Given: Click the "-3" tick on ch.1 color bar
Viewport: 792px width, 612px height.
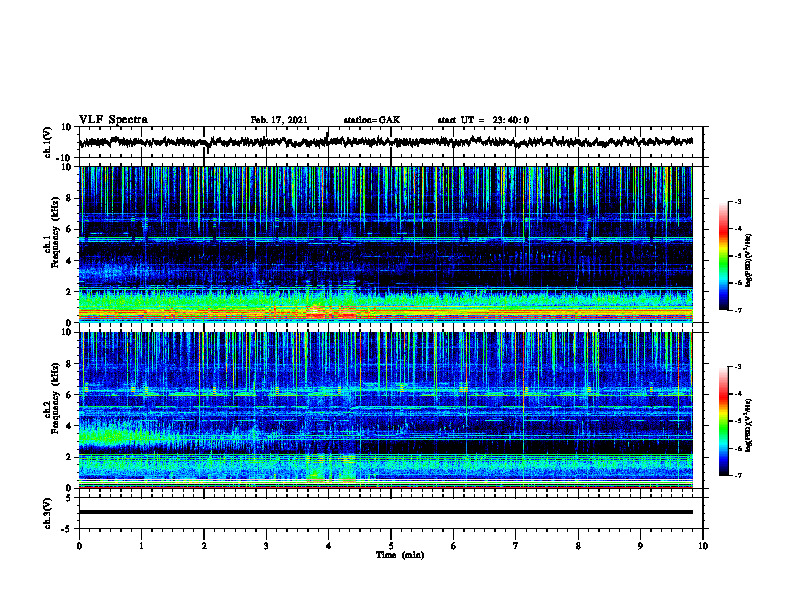Looking at the screenshot, I should (x=738, y=201).
